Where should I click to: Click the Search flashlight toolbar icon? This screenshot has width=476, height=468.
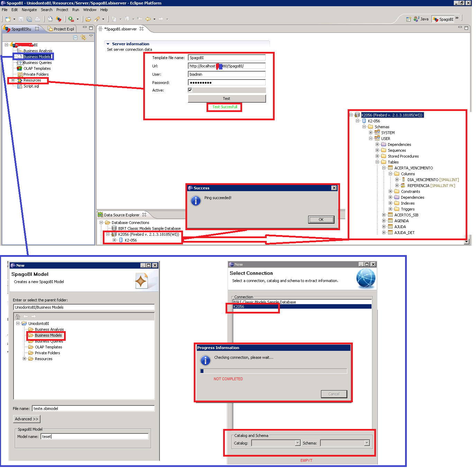[x=97, y=19]
